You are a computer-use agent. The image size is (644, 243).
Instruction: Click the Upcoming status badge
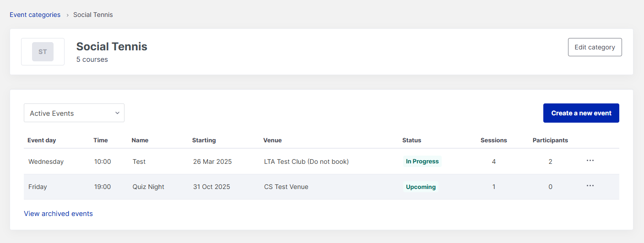coord(421,187)
